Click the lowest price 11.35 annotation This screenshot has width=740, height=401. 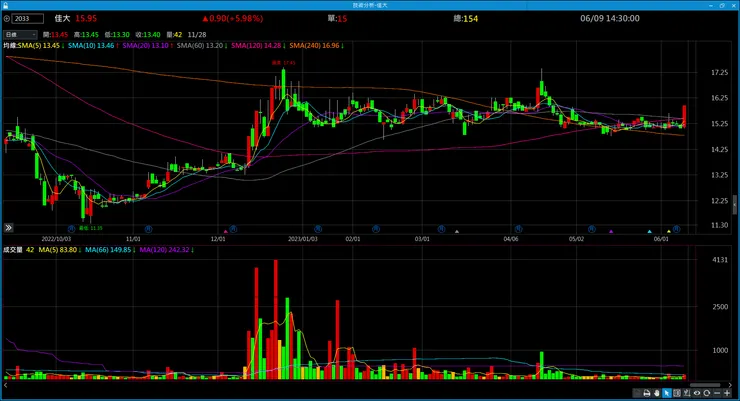(91, 228)
